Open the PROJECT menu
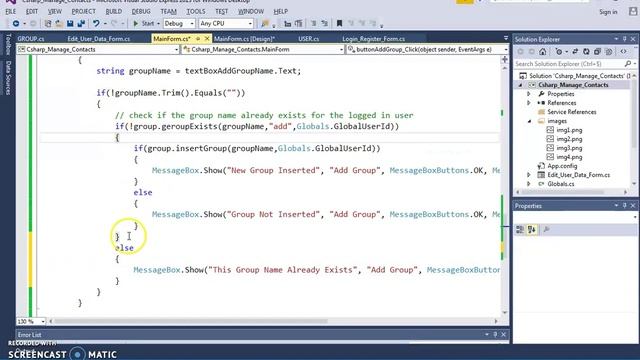 pos(83,11)
